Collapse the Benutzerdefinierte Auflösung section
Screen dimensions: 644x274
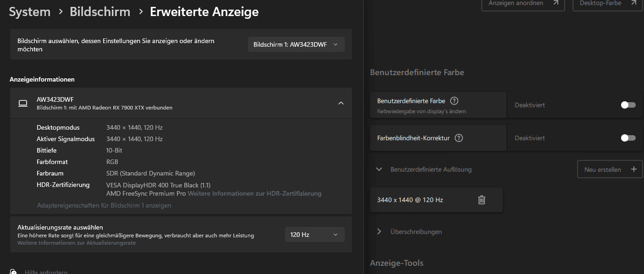(379, 169)
